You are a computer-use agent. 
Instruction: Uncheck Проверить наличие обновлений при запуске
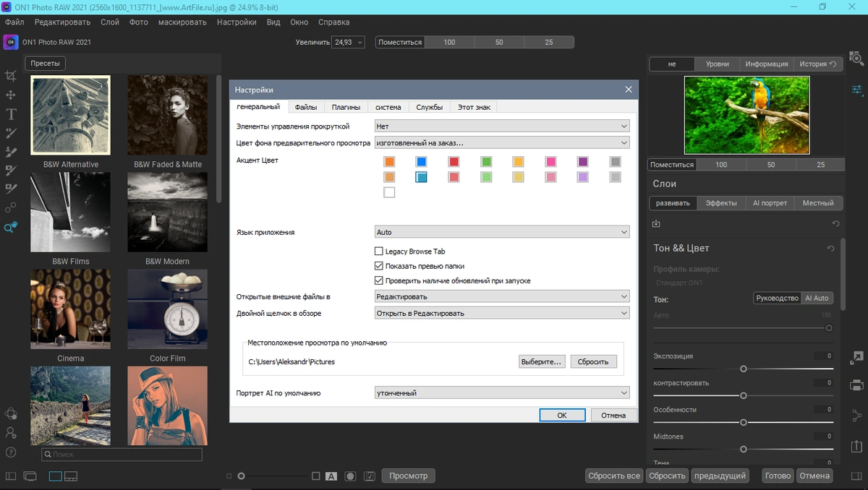point(378,280)
